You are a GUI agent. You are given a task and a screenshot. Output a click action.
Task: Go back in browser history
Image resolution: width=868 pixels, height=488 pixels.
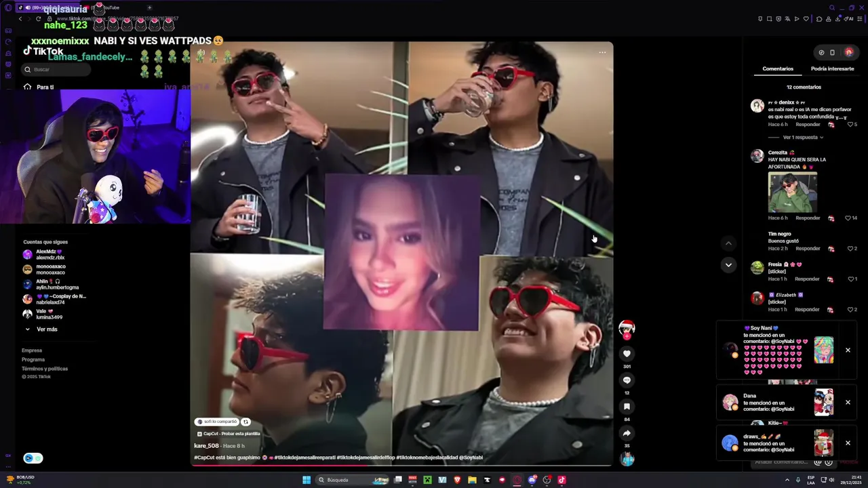(x=20, y=19)
